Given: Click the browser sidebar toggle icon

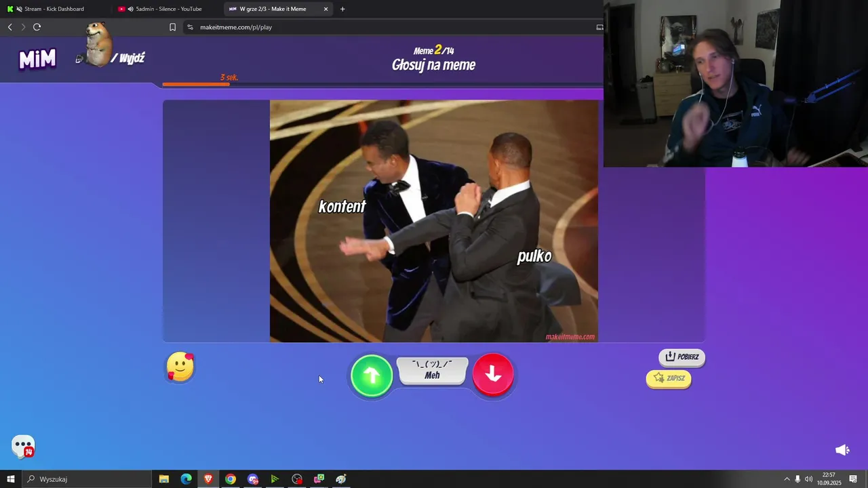Looking at the screenshot, I should pos(599,27).
